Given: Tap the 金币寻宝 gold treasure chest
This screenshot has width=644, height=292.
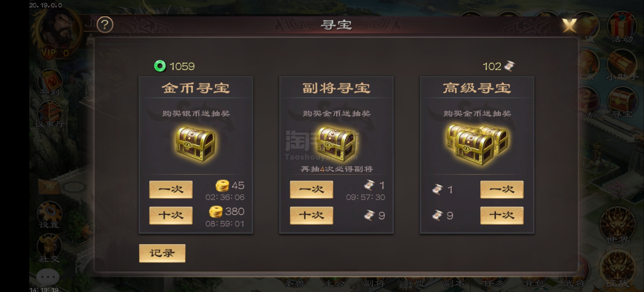Looking at the screenshot, I should coord(196,144).
